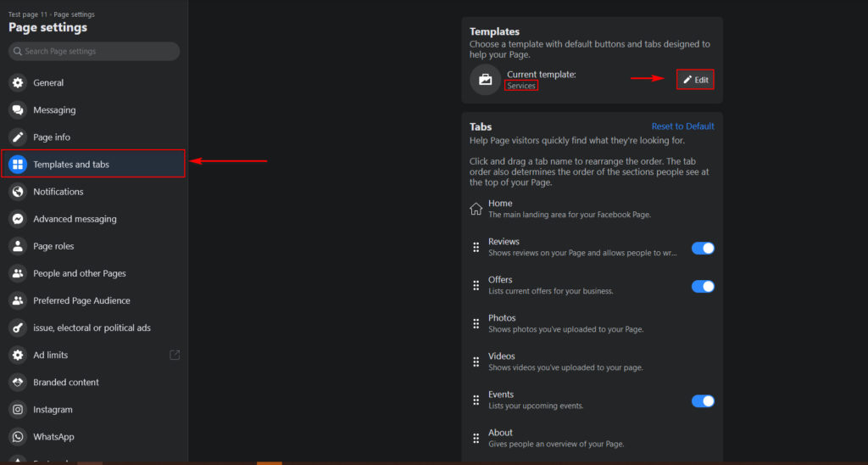The image size is (868, 465).
Task: Click "Lists your upcoming events." description
Action: [x=536, y=406]
